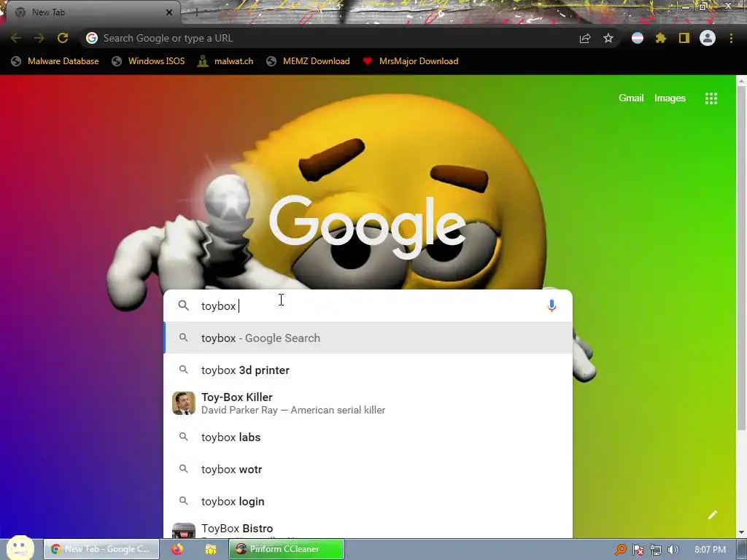This screenshot has width=747, height=560.
Task: Open the striped flag extension icon
Action: (x=638, y=38)
